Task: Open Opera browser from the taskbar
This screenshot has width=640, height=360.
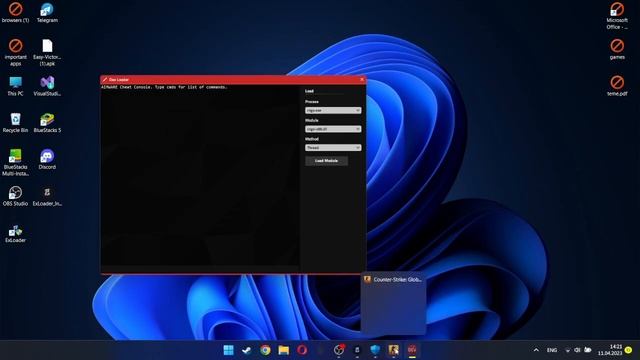Action: [x=302, y=350]
